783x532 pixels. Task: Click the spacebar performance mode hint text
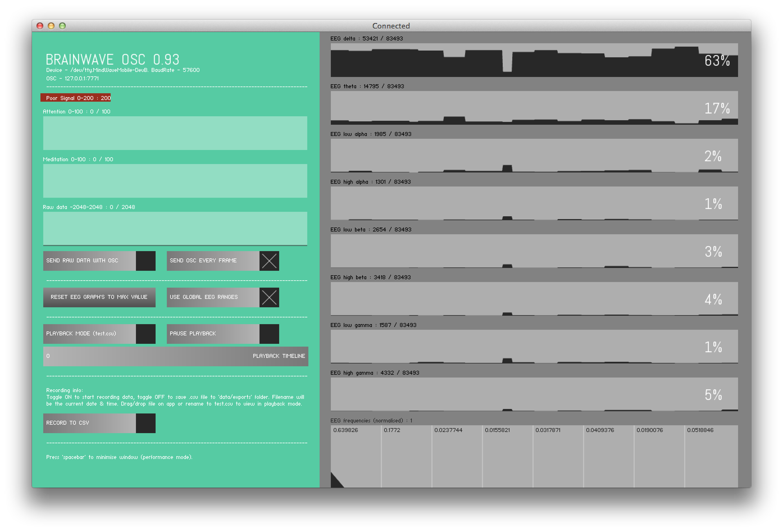[119, 457]
